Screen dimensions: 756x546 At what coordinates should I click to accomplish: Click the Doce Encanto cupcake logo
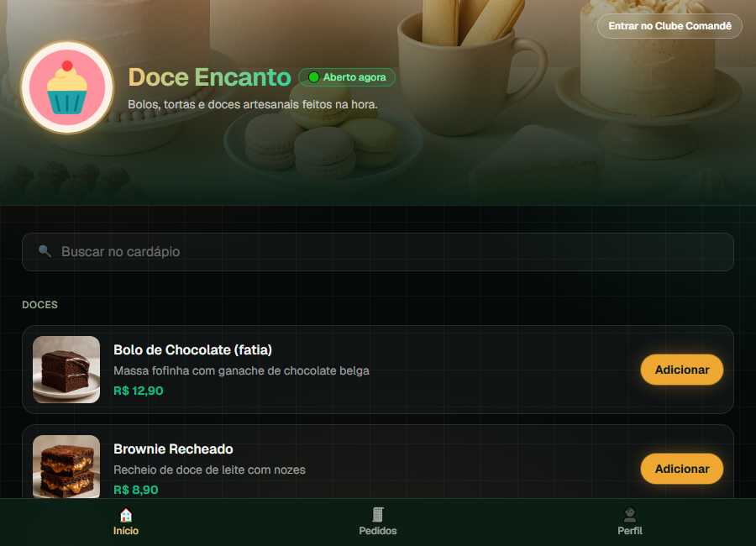pos(67,87)
